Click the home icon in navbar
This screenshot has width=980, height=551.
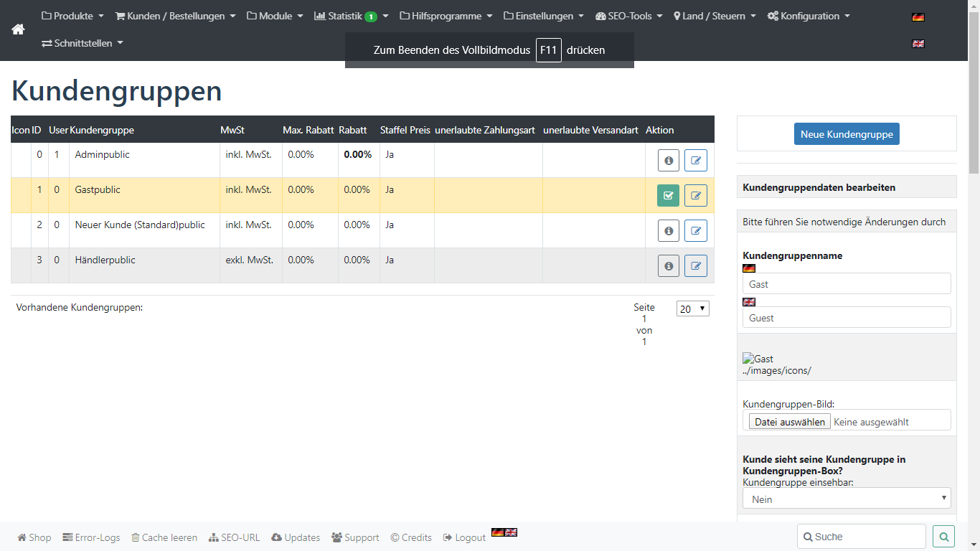point(18,29)
